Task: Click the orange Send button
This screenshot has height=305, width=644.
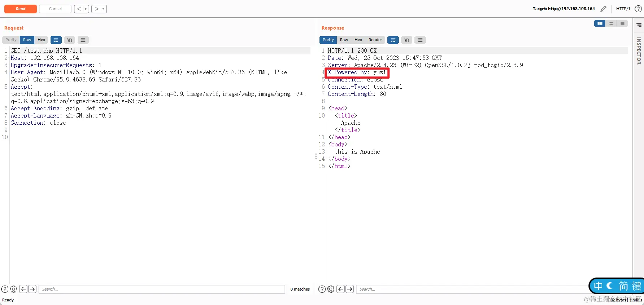Action: [x=21, y=9]
